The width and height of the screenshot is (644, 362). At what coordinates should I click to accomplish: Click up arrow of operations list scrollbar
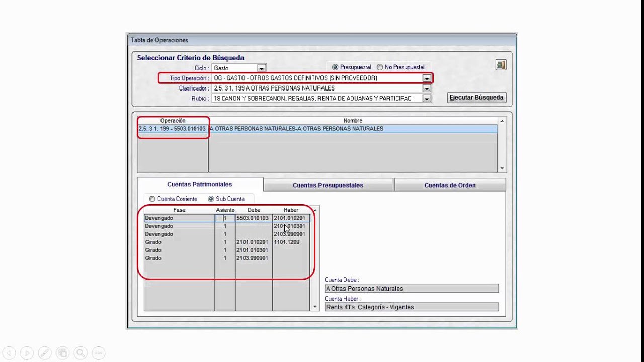click(x=502, y=121)
